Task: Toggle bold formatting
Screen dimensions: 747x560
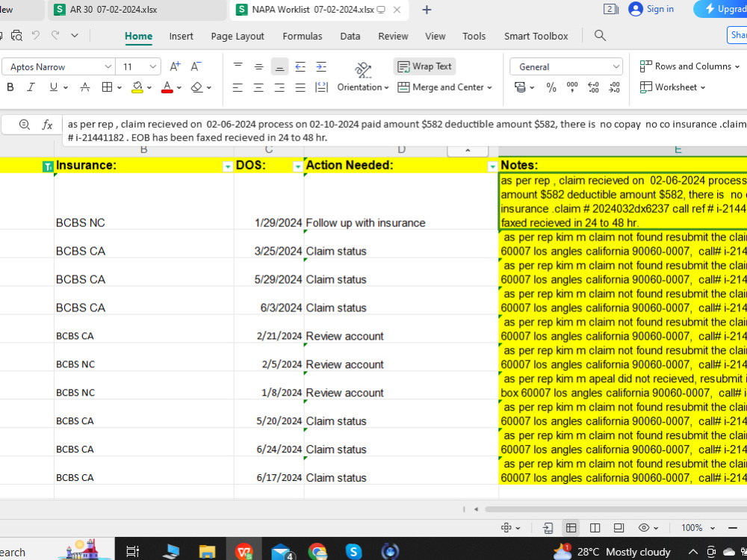Action: coord(10,87)
